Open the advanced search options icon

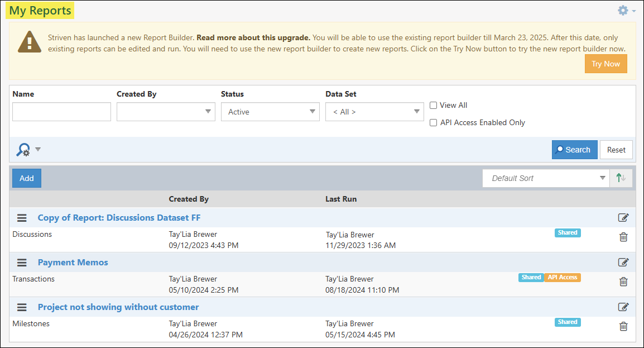tap(23, 150)
